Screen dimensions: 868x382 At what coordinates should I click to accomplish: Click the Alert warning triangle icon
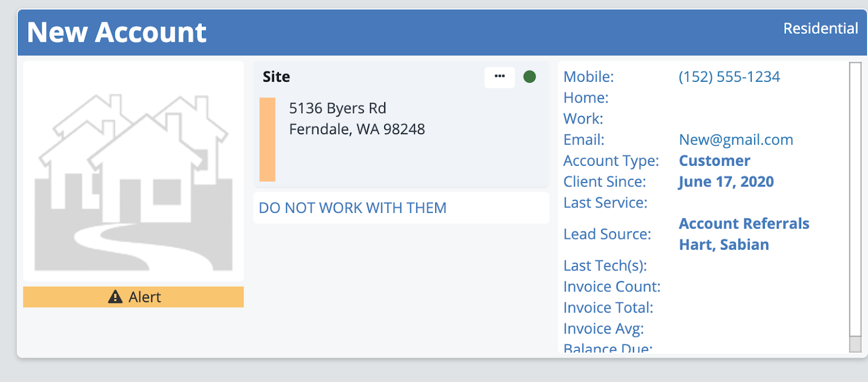click(115, 296)
